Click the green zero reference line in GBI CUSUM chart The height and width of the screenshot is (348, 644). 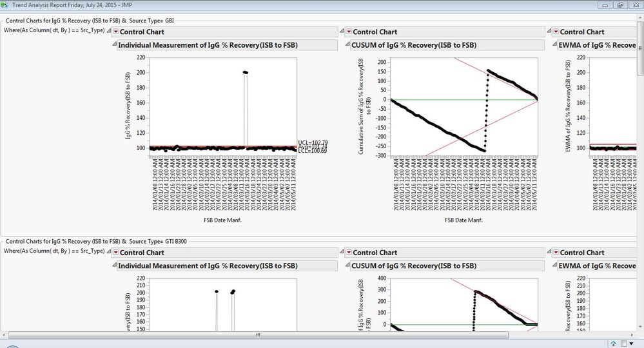[x=463, y=100]
